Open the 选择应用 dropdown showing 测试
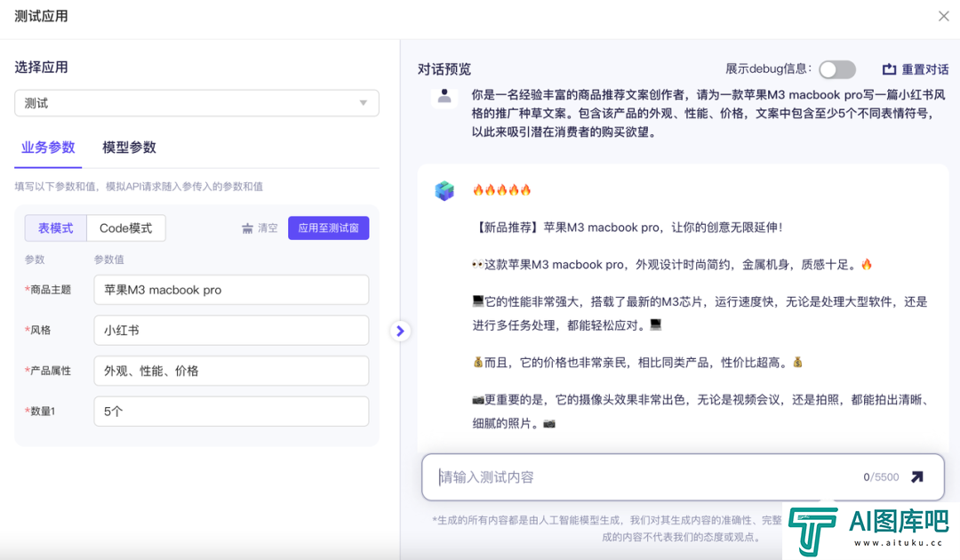960x560 pixels. tap(196, 103)
